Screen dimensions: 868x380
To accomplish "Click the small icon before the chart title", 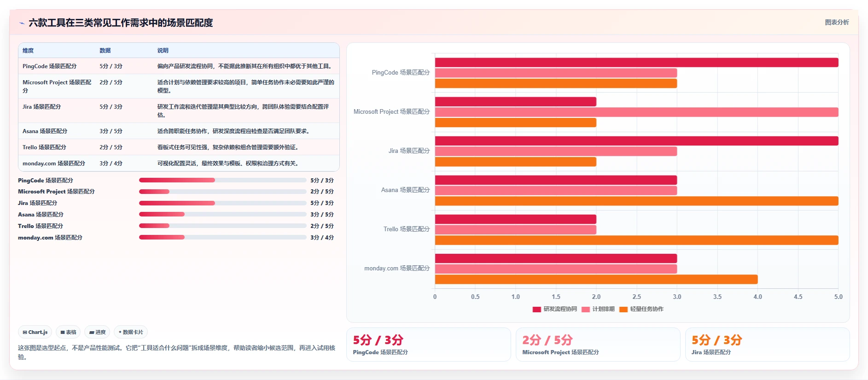I will point(22,23).
